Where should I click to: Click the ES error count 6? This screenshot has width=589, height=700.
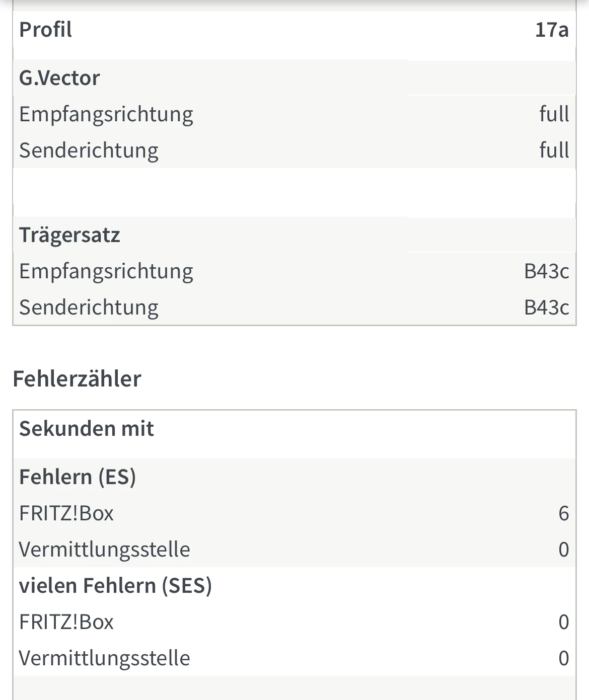[x=563, y=513]
